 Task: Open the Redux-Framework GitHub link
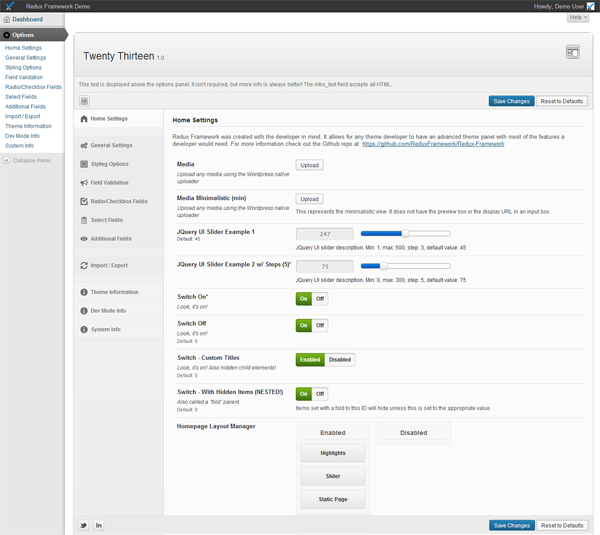pos(433,144)
